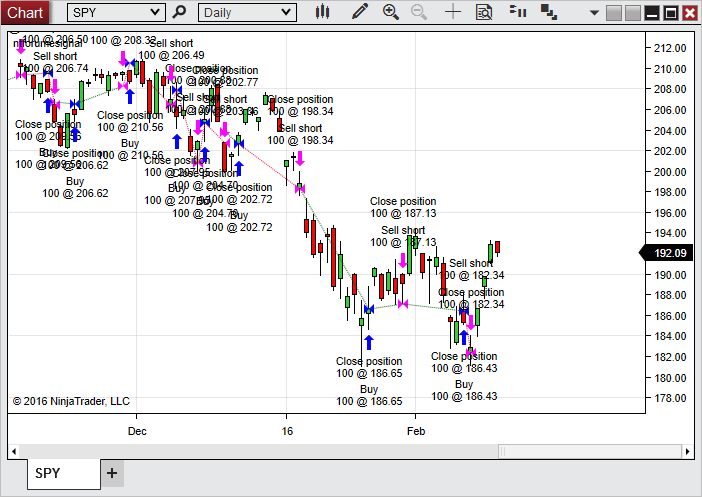Click 'Buy' label above lower 100 @ 186.65

(369, 389)
